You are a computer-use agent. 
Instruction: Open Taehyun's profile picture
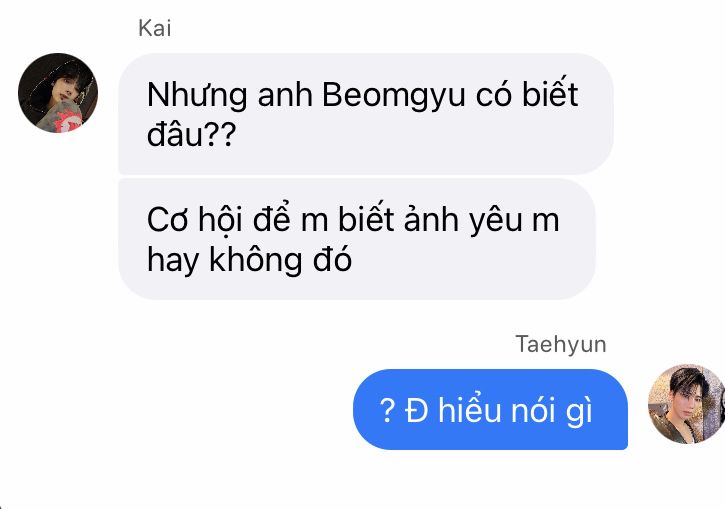(686, 404)
